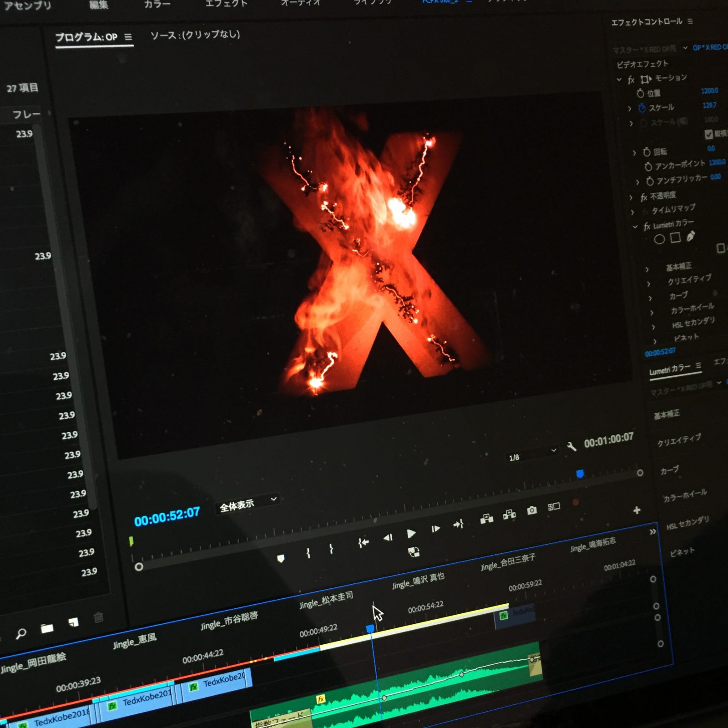
Task: Click the Mark Out bracket button
Action: [x=331, y=549]
